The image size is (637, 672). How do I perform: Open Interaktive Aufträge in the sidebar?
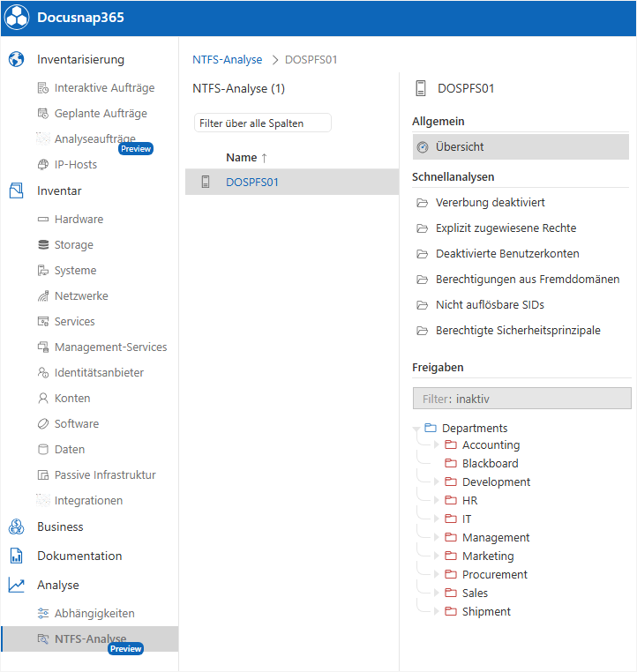104,88
